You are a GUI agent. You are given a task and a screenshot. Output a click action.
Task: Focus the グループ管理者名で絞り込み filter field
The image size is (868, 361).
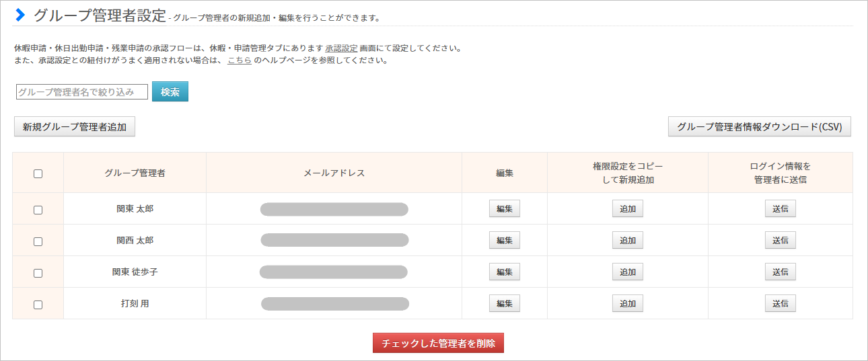[82, 92]
